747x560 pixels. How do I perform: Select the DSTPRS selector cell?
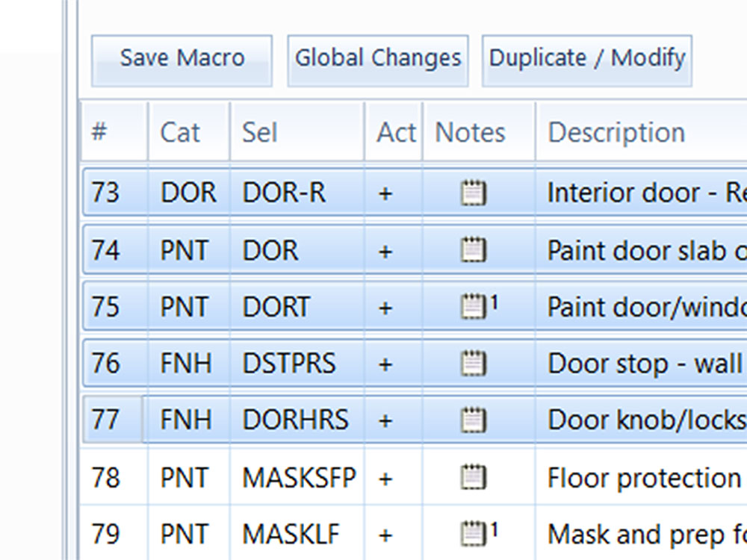point(289,364)
